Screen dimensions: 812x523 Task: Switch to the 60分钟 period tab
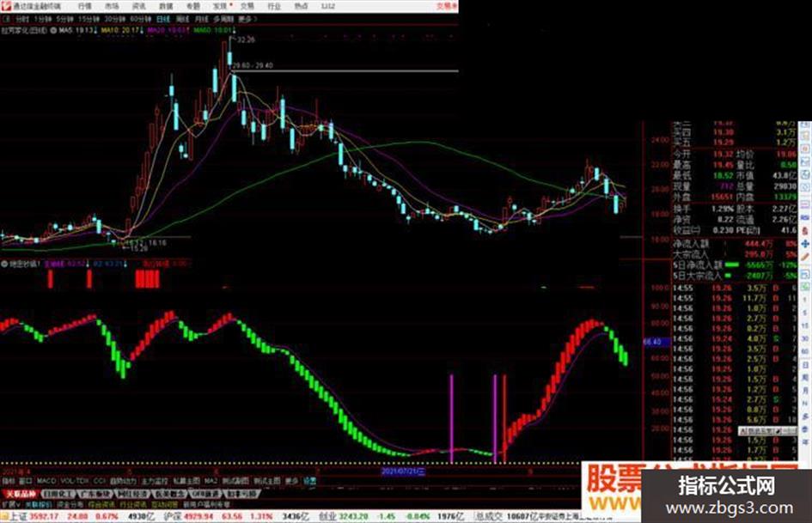pos(140,19)
